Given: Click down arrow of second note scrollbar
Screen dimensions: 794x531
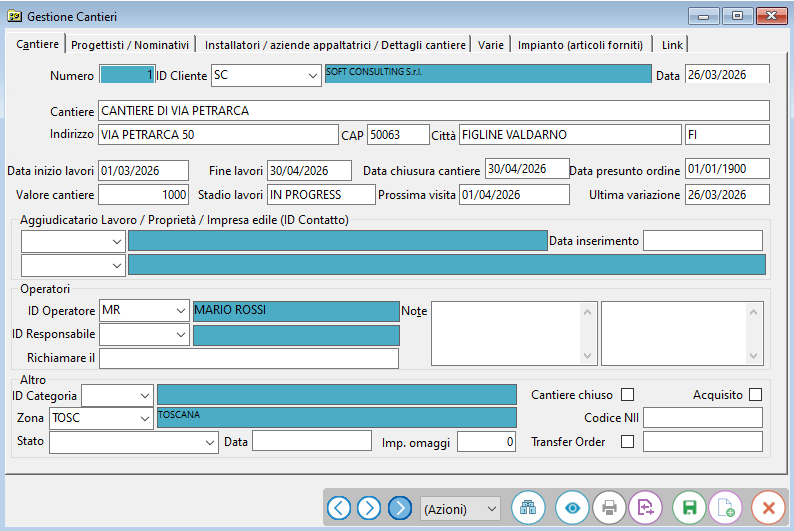Looking at the screenshot, I should click(753, 356).
